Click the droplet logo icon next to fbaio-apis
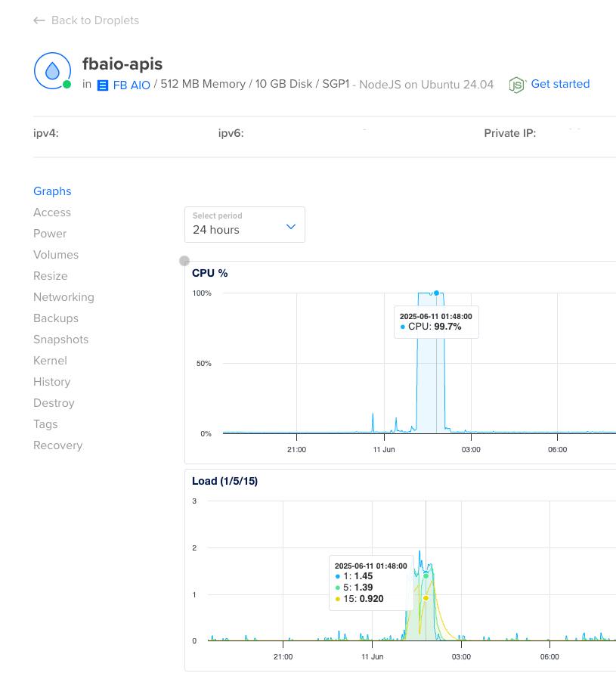Screen dimensions: 616x673 point(52,71)
